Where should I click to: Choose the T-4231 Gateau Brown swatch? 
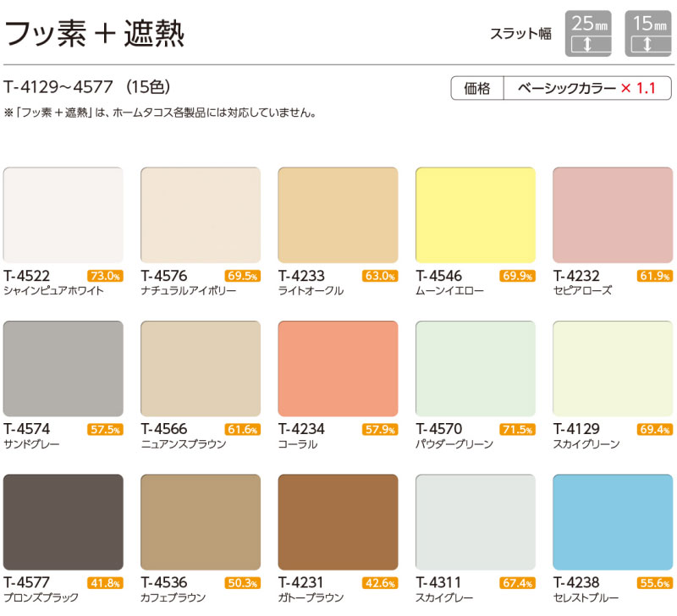click(338, 521)
